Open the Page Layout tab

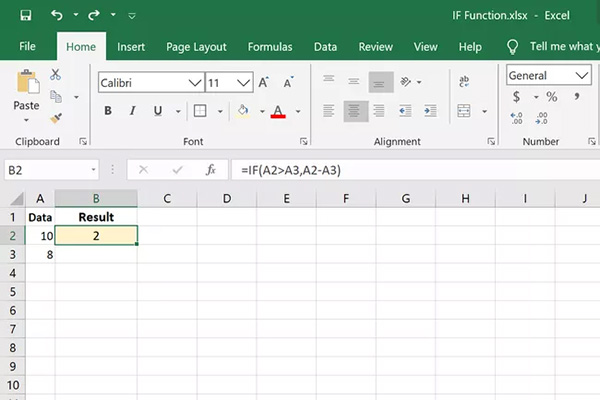[196, 47]
